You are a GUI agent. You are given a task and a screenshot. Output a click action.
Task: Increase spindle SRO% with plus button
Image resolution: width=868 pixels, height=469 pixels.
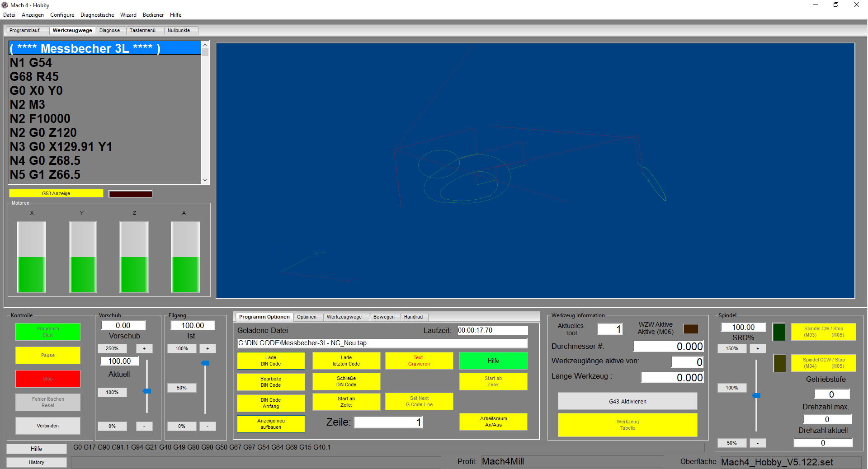tap(758, 348)
